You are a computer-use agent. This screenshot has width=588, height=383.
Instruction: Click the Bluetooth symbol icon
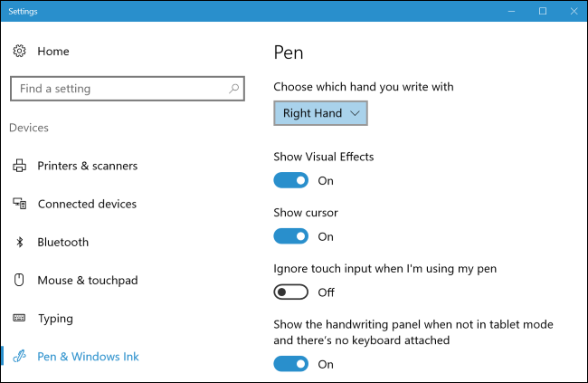pyautogui.click(x=19, y=242)
